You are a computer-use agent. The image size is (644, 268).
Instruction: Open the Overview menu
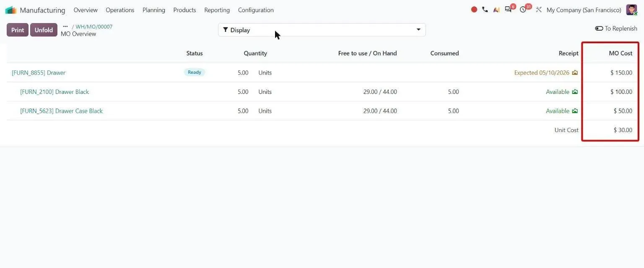(86, 10)
